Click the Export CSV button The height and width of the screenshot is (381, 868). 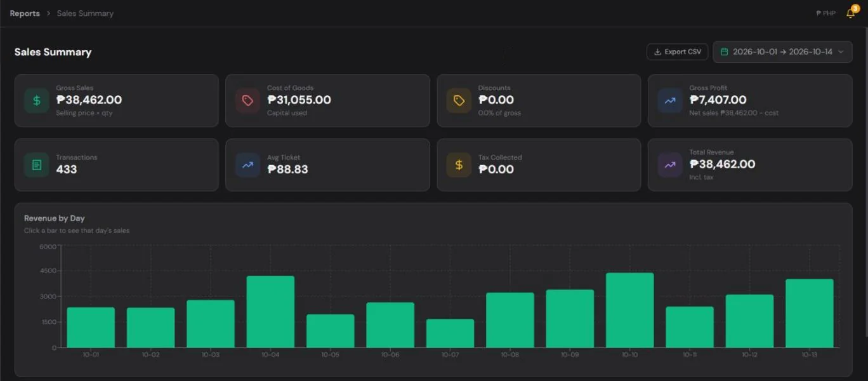tap(677, 52)
